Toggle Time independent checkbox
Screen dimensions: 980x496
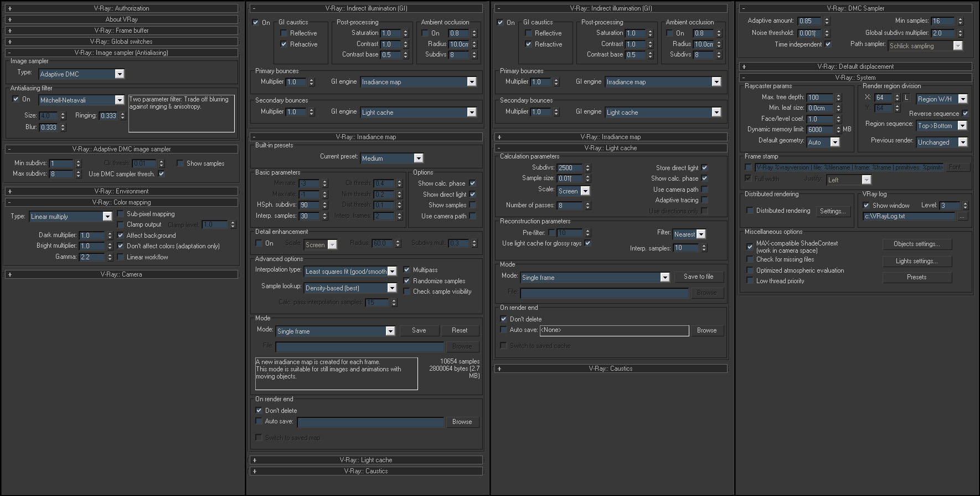[828, 44]
